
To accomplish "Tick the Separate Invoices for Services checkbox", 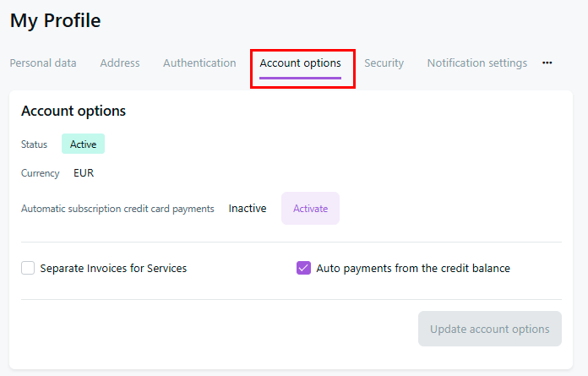I will tap(28, 269).
